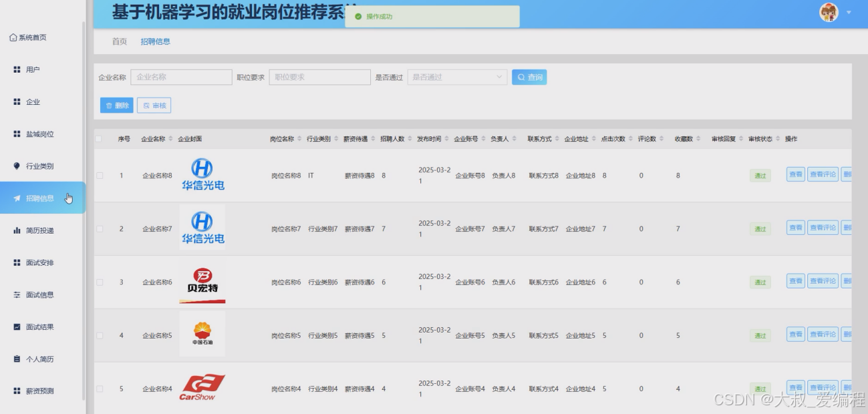Click the IT cell in 企业名称8 row

(x=311, y=176)
